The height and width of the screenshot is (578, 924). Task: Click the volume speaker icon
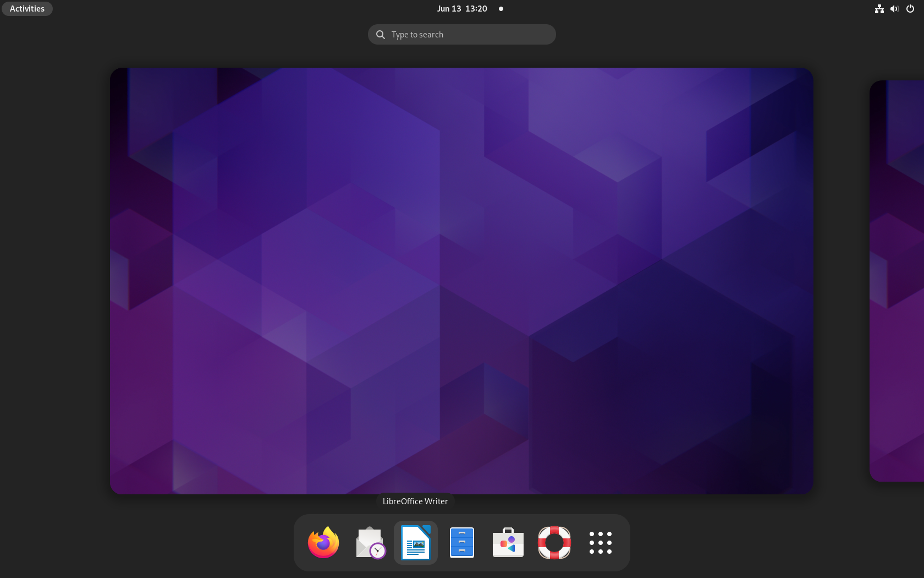point(895,9)
